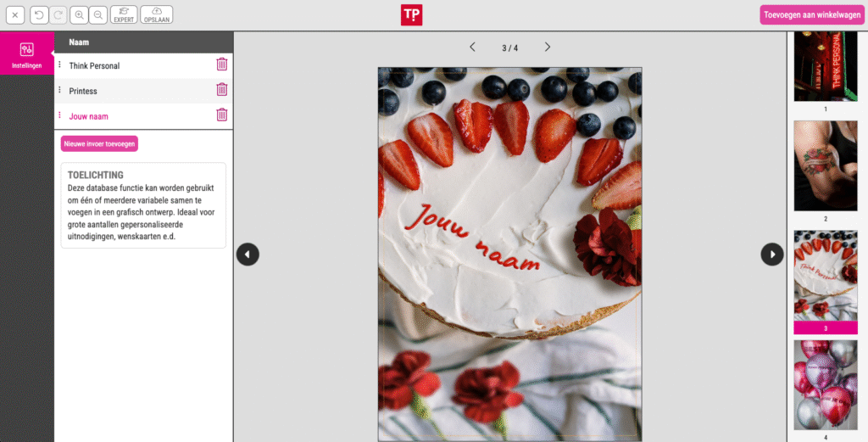Screen dimensions: 868x442
Task: Go to the next page using the top chevron
Action: click(x=548, y=48)
